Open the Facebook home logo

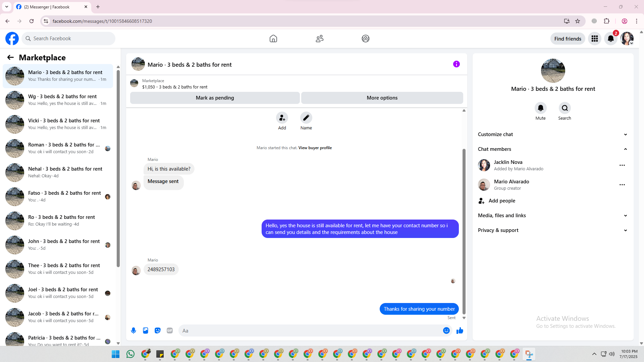tap(12, 39)
